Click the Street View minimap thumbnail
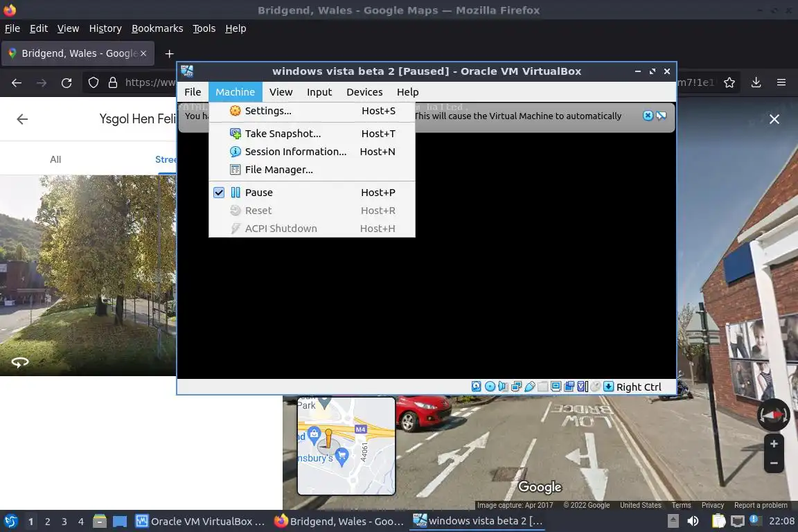This screenshot has height=532, width=798. (346, 446)
